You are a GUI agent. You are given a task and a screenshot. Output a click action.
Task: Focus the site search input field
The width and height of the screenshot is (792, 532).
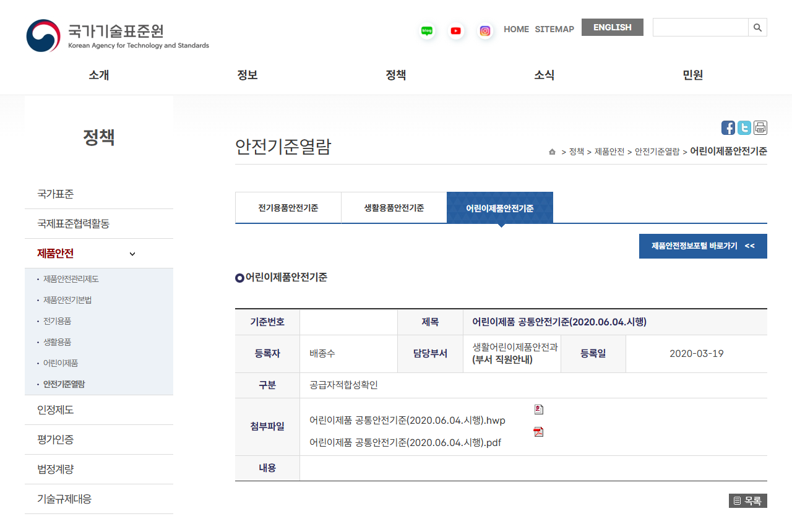pos(700,27)
